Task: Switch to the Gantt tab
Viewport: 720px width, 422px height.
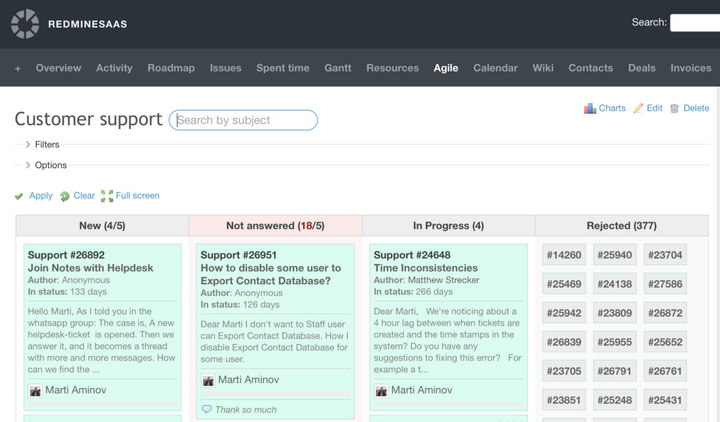Action: pyautogui.click(x=337, y=68)
